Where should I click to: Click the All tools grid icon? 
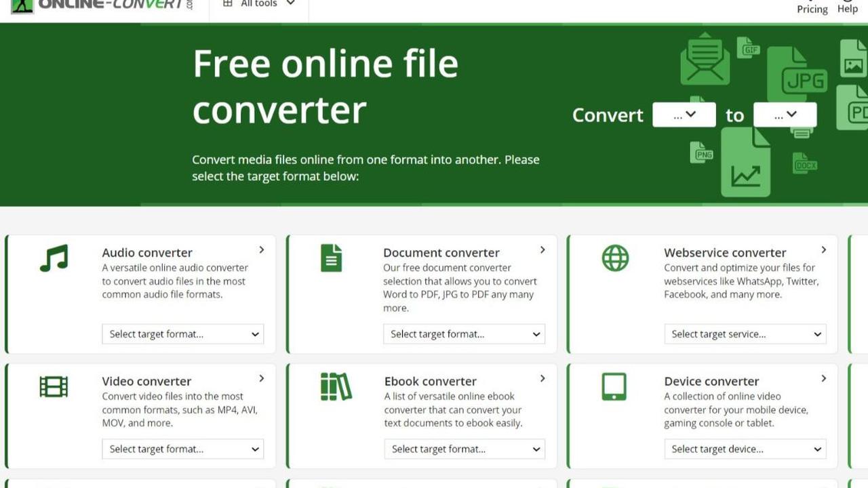(x=228, y=3)
